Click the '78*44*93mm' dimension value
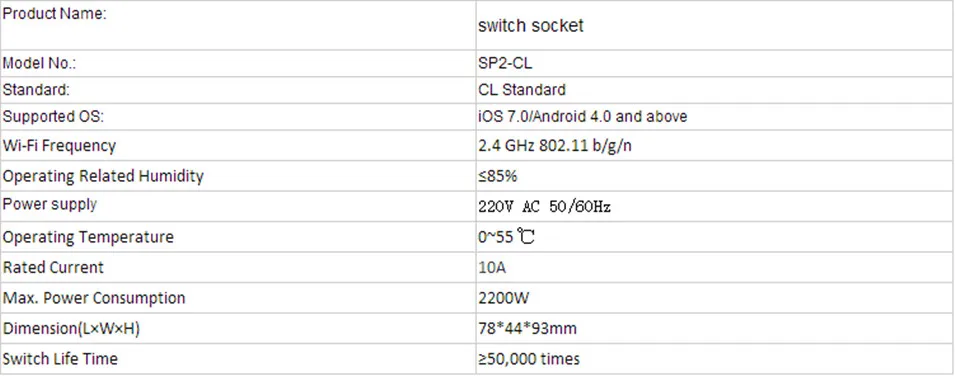Screen dimensions: 955x376 [x=527, y=329]
